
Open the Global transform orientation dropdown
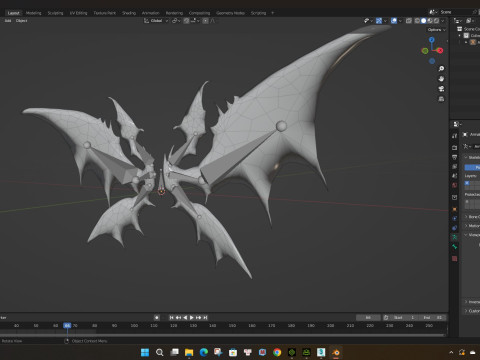(x=156, y=21)
